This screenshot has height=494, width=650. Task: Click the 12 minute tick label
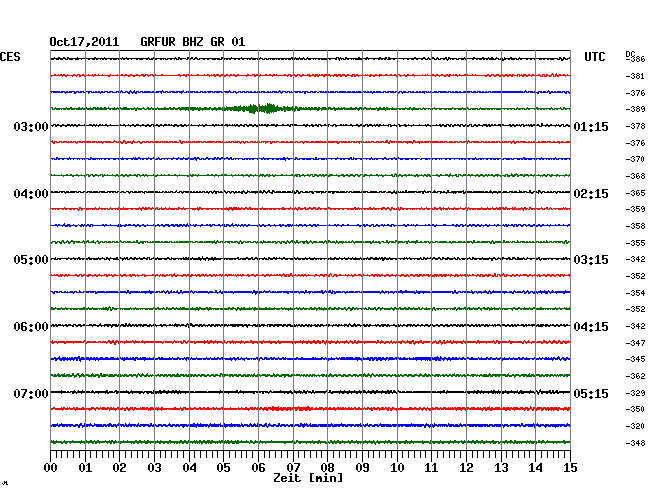click(466, 467)
